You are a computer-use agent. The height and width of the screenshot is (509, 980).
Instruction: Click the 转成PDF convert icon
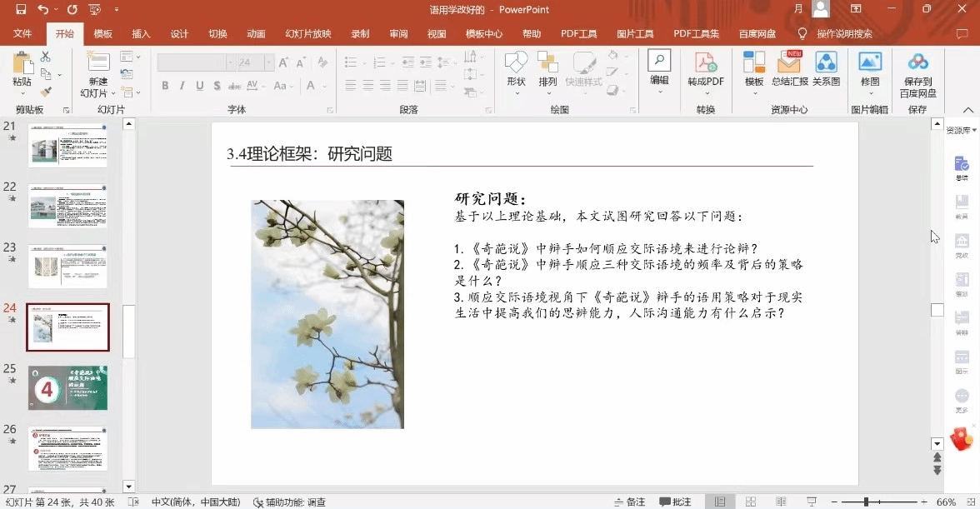tap(705, 63)
